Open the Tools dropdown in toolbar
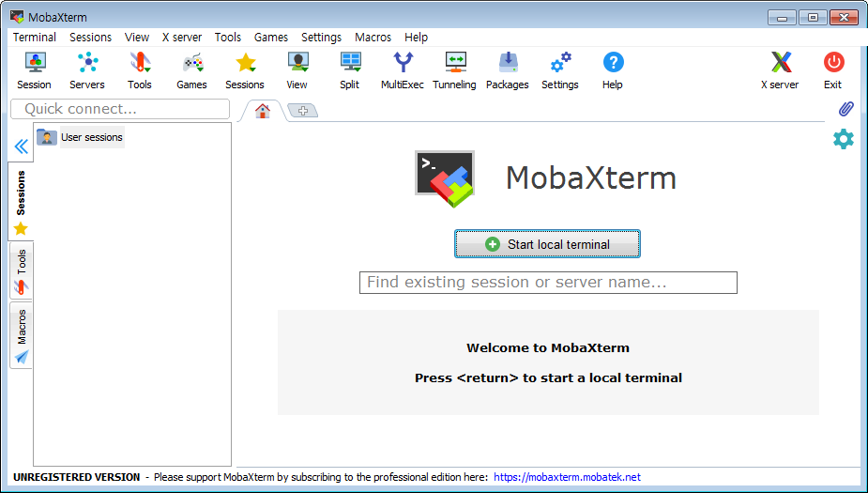This screenshot has width=868, height=493. click(140, 70)
